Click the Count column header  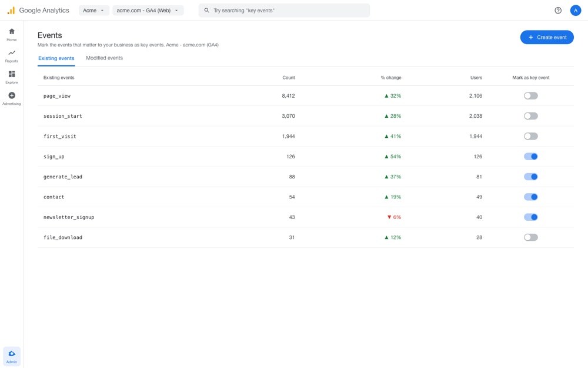(288, 78)
